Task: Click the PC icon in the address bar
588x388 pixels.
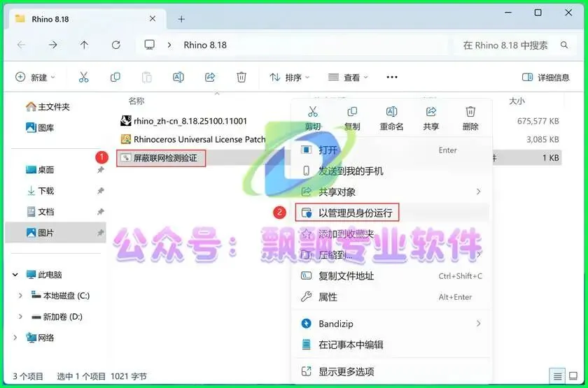Action: [149, 45]
